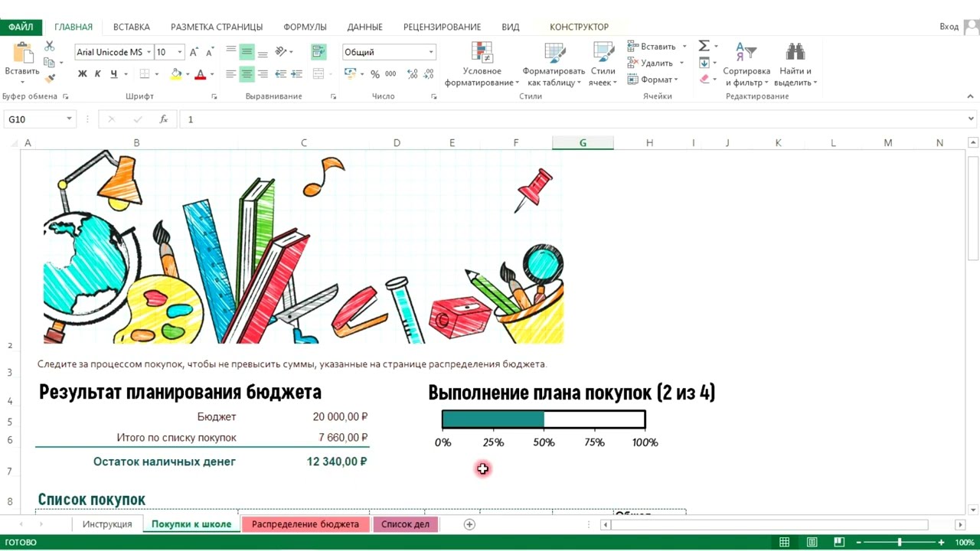
Task: Toggle bold (Ж) formatting
Action: (x=83, y=74)
